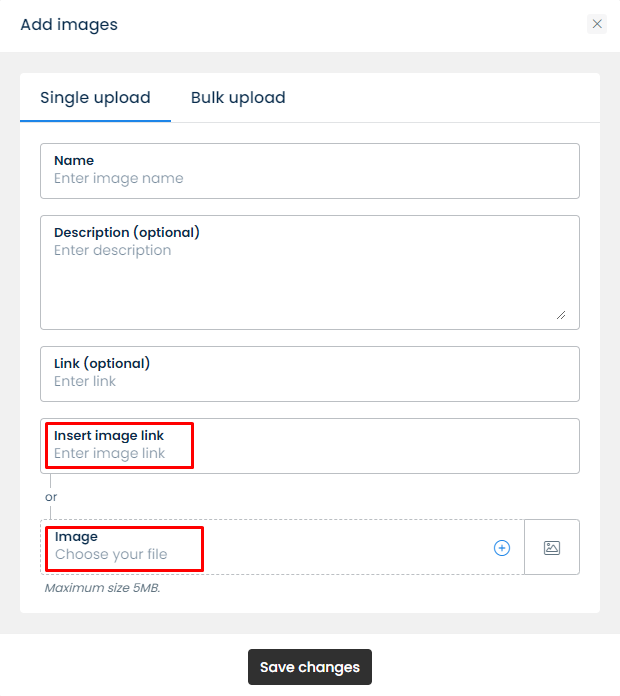
Task: Click the 'Image' upload label
Action: coord(76,537)
